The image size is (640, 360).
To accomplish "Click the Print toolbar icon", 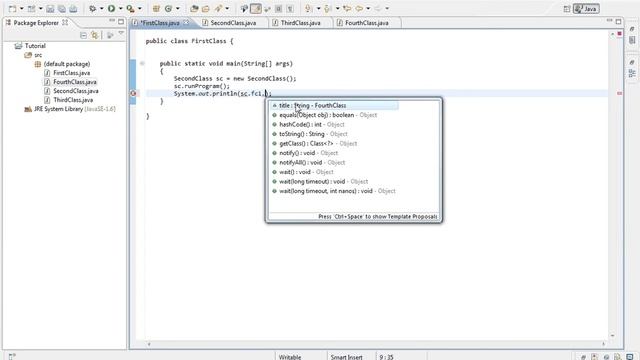I will pos(73,9).
